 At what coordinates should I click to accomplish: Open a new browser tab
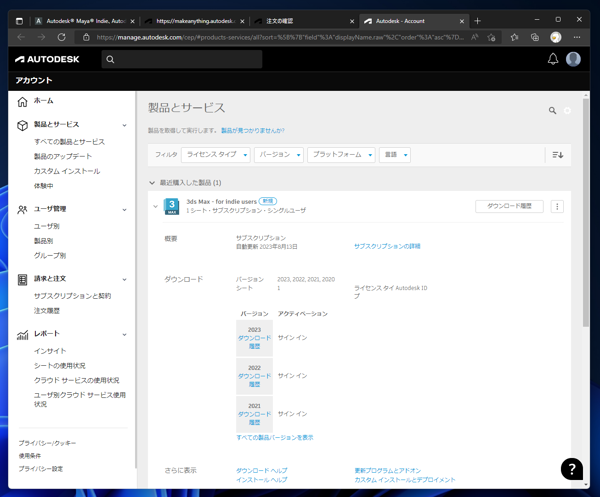coord(477,21)
